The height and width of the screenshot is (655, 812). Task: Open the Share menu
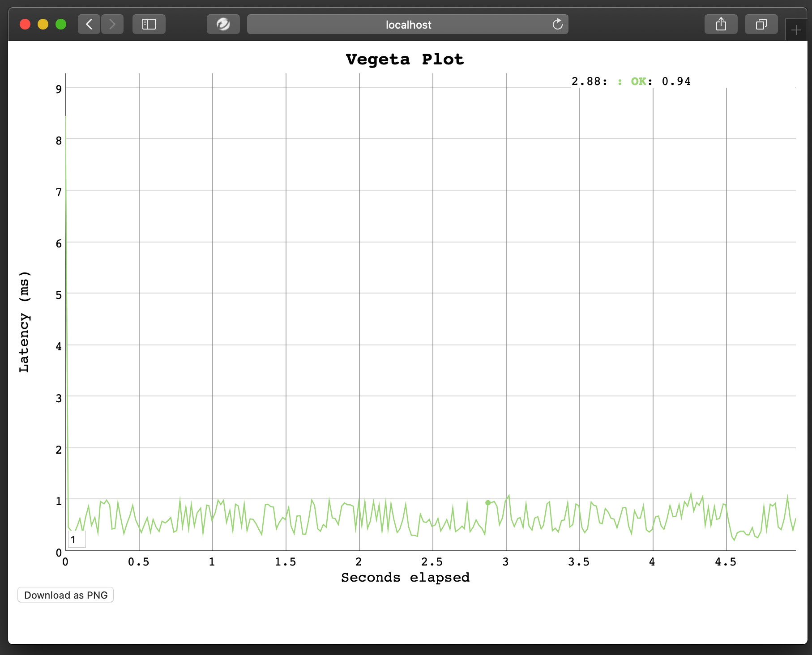[x=721, y=24]
